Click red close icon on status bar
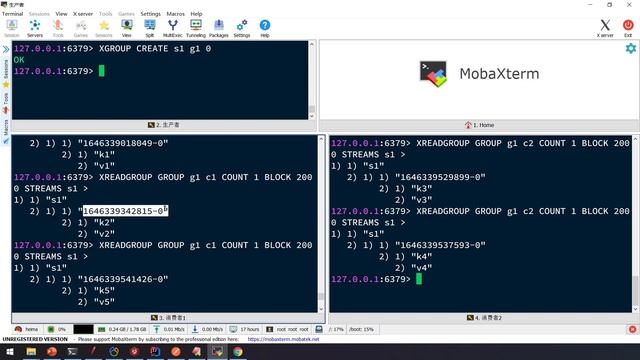640x360 pixels. click(632, 329)
